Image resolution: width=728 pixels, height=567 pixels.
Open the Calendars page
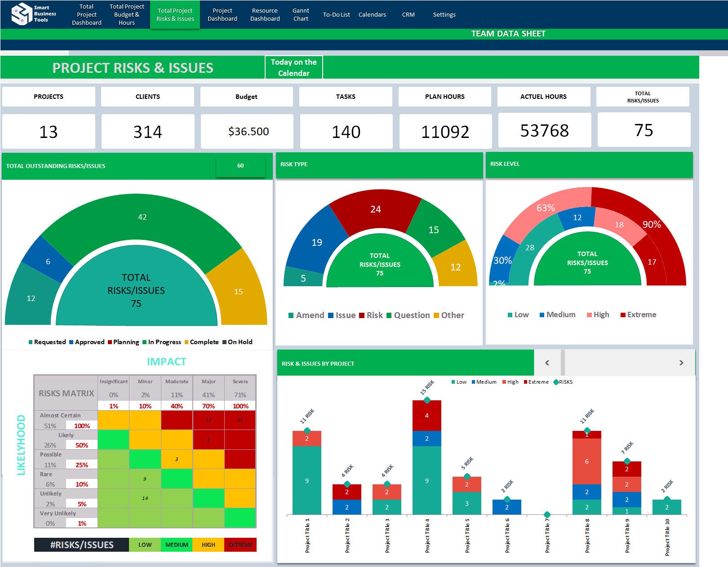372,14
